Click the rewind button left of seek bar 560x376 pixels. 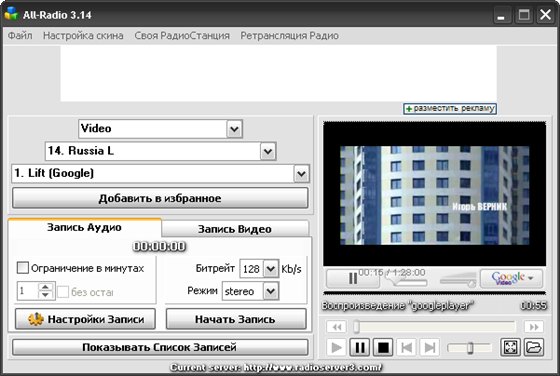336,327
